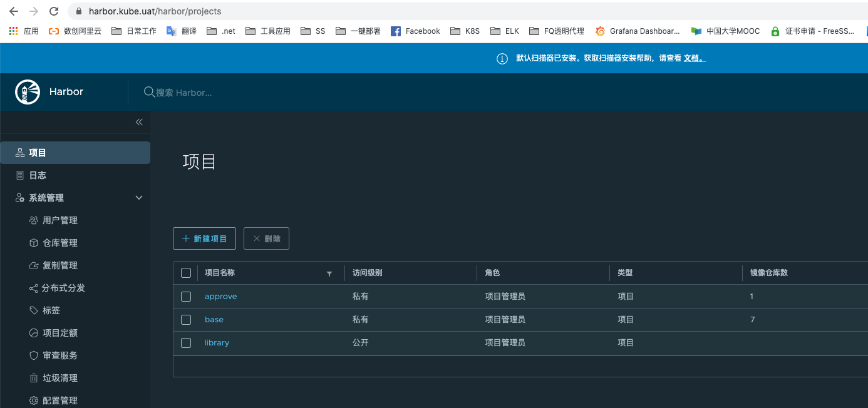868x408 pixels.
Task: Open 用户管理 from the sidebar
Action: coord(60,220)
